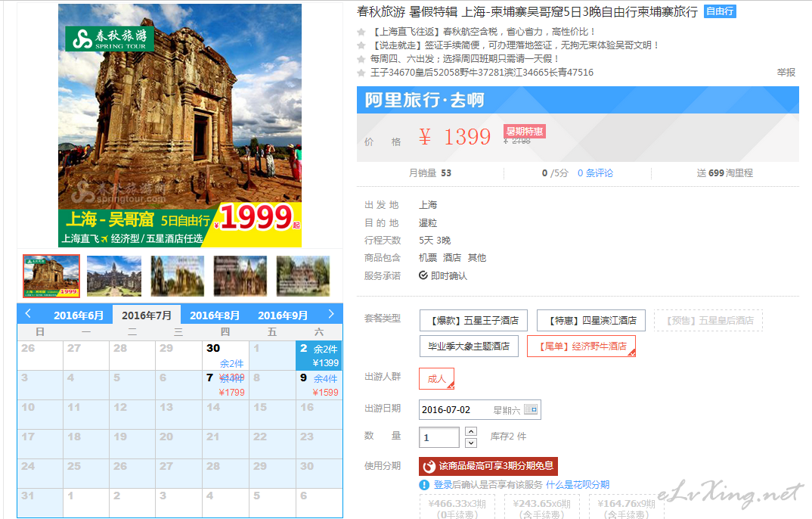Open 什么是花呗分期 link

[578, 485]
